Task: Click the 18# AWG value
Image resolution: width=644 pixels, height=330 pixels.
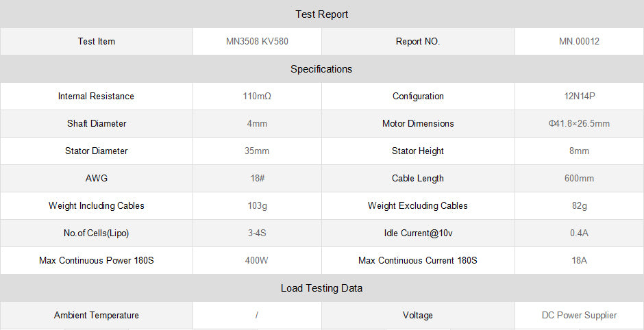Action: click(257, 179)
